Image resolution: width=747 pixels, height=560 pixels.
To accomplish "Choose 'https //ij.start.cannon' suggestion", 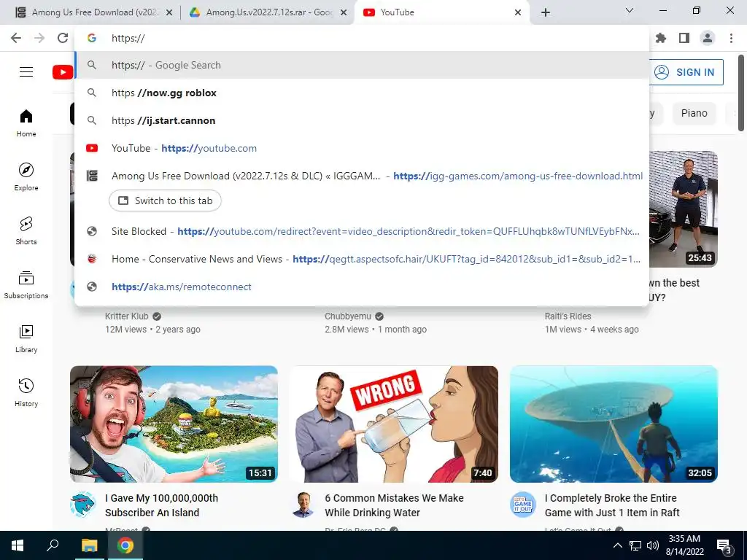I will point(362,120).
